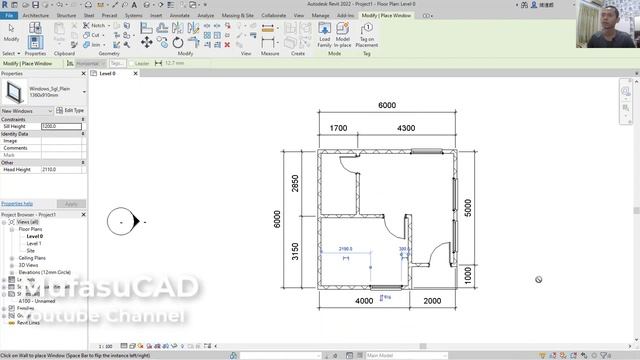Collapse the Identity Data section
This screenshot has width=640, height=360.
coord(83,134)
